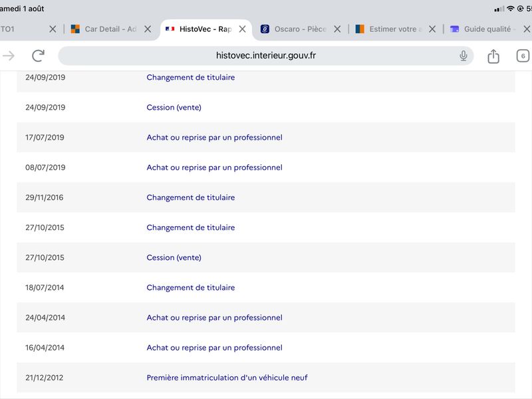Screen dimensions: 532x399
Task: Open the tab overview showing 6 tabs
Action: pyautogui.click(x=523, y=56)
